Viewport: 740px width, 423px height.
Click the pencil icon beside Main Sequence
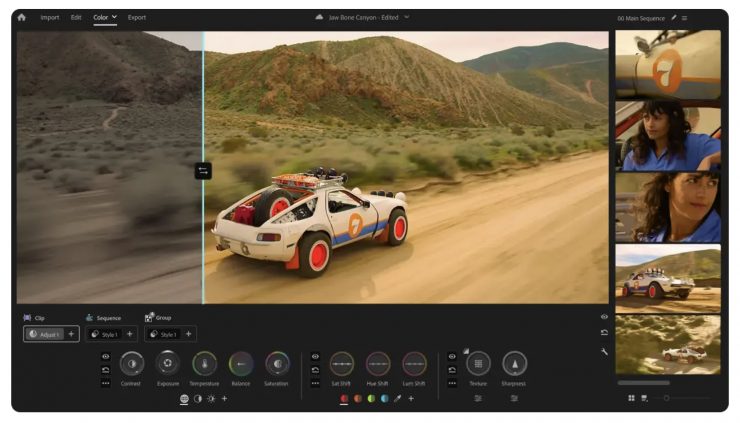click(x=674, y=17)
